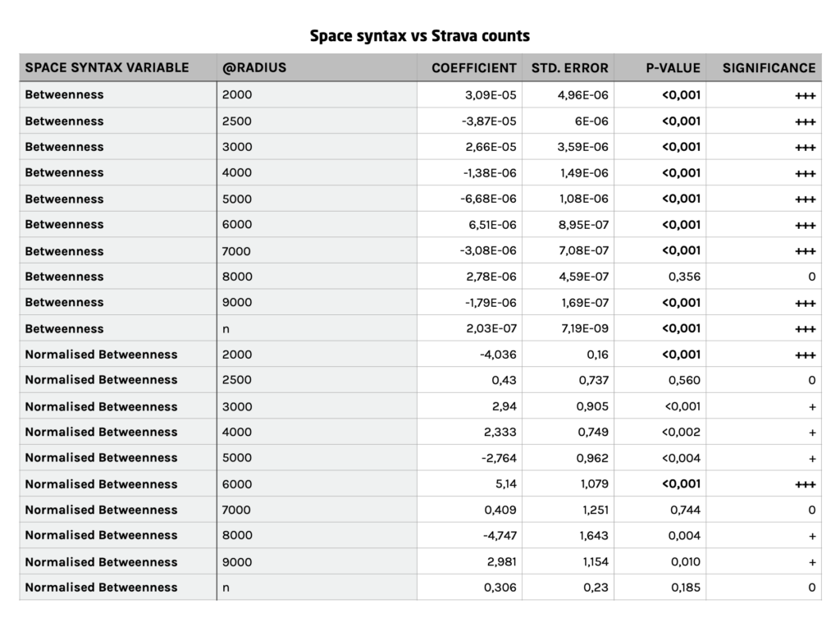This screenshot has height=618, width=840.
Task: Click the P-VALUE column header
Action: tap(673, 68)
